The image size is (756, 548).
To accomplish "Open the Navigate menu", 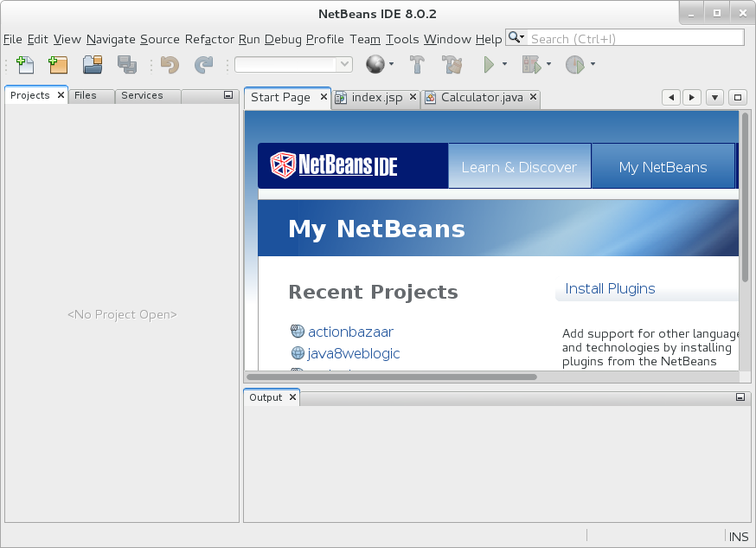I will pyautogui.click(x=111, y=39).
